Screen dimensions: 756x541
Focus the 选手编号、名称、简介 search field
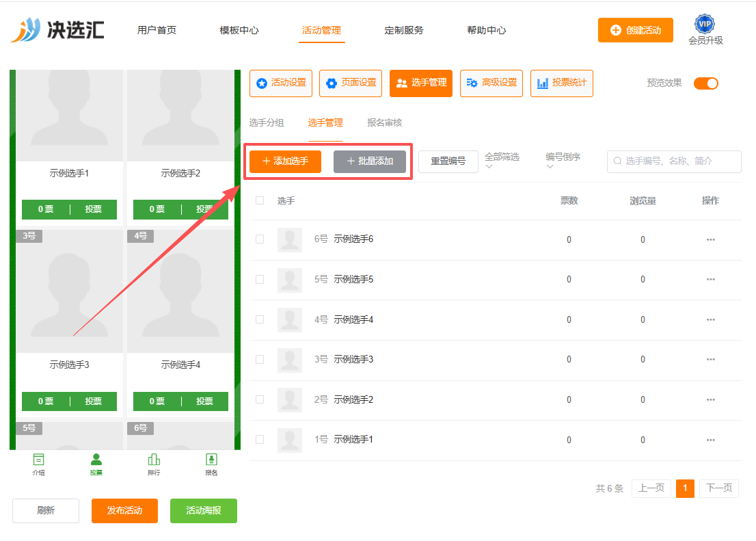[674, 161]
